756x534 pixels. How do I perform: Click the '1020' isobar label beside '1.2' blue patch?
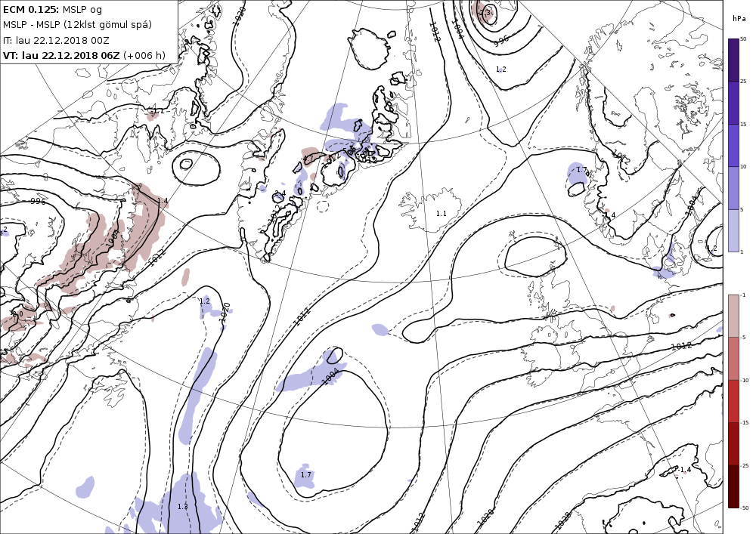(x=225, y=312)
